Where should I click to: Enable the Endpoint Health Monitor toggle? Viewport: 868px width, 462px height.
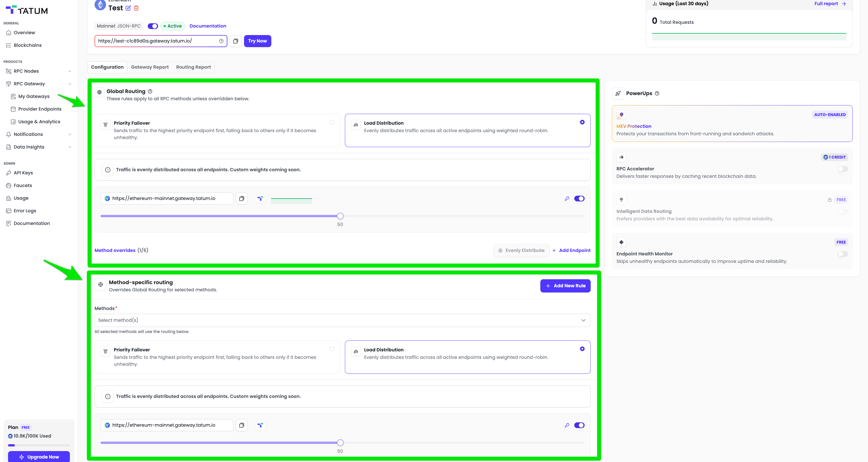tap(842, 254)
